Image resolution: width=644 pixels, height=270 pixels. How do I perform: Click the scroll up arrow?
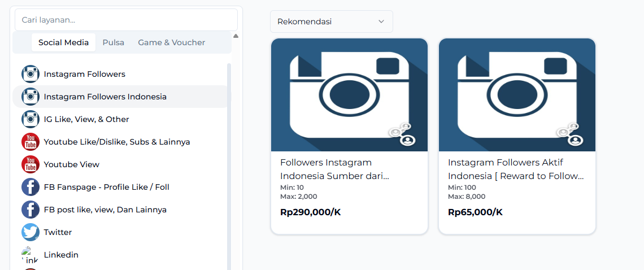pos(236,36)
